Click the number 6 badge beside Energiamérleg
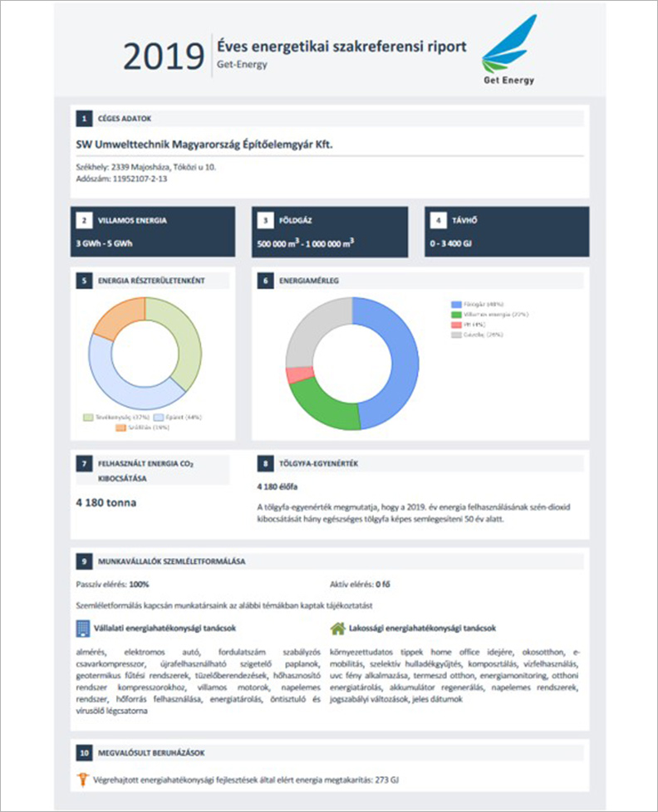The height and width of the screenshot is (812, 658). point(266,281)
